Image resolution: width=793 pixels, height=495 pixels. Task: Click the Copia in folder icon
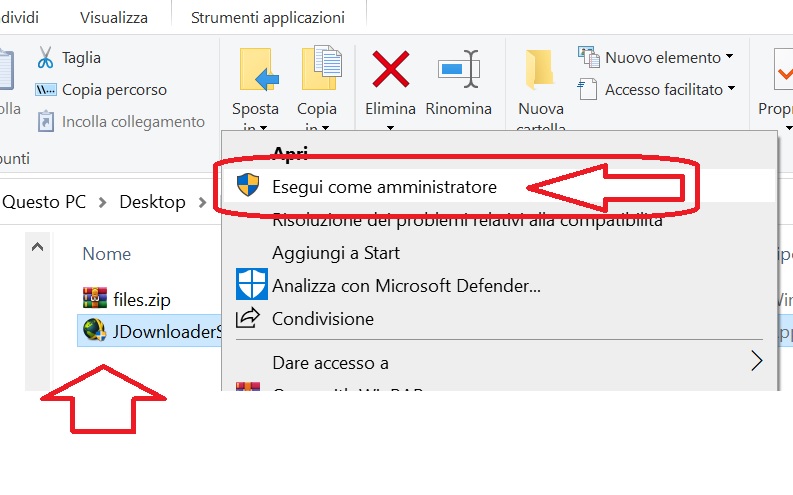(321, 68)
